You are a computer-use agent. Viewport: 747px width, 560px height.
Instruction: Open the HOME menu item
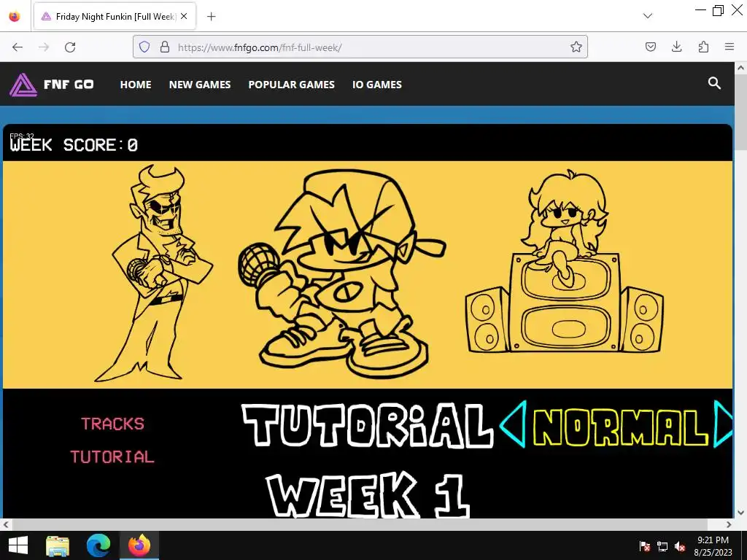pos(136,85)
